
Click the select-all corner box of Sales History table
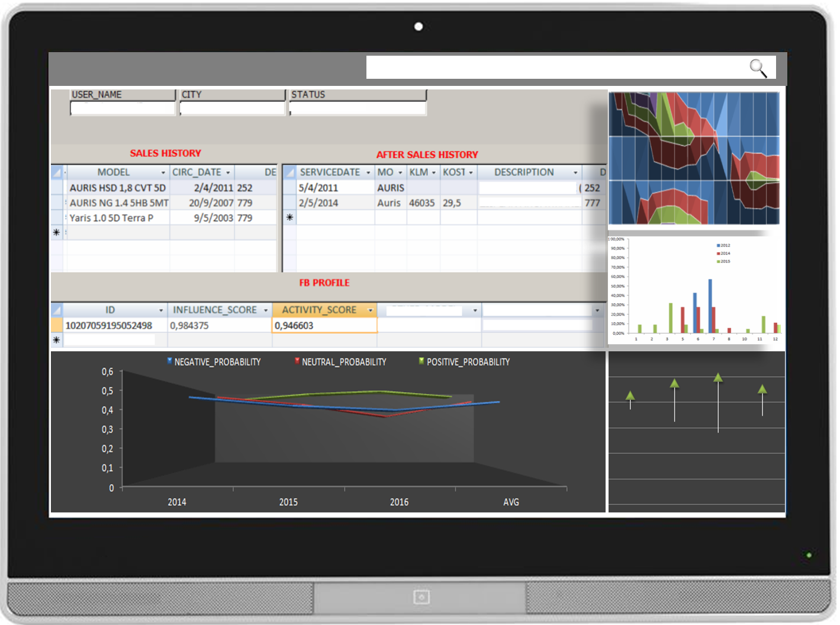point(57,172)
